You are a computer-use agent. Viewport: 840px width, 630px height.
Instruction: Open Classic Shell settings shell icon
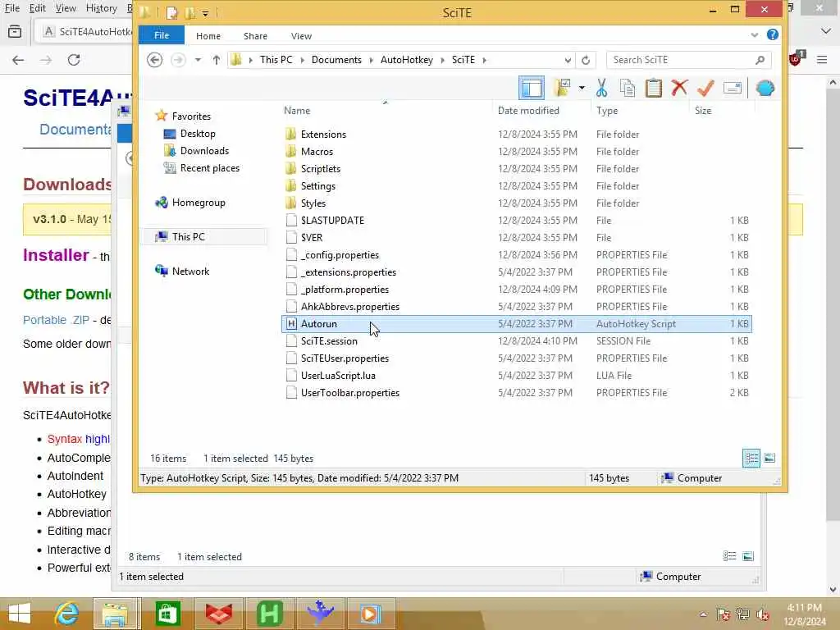tap(765, 88)
